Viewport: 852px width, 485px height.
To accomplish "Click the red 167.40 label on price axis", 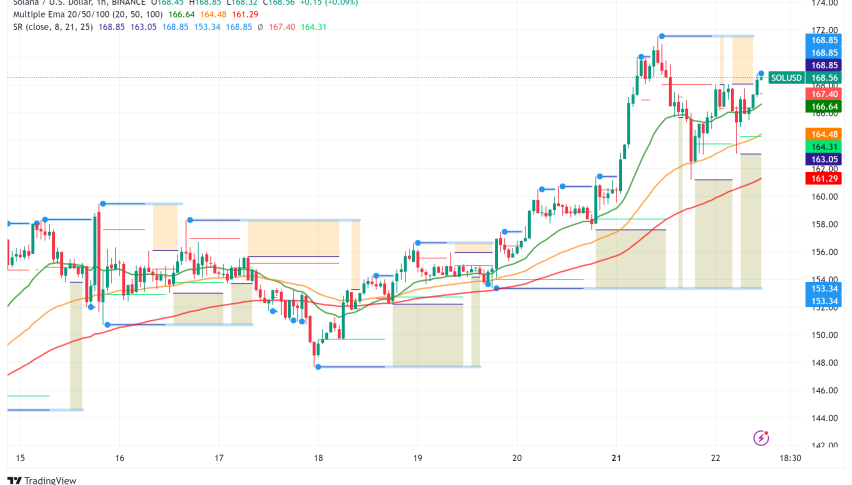I will [x=824, y=94].
